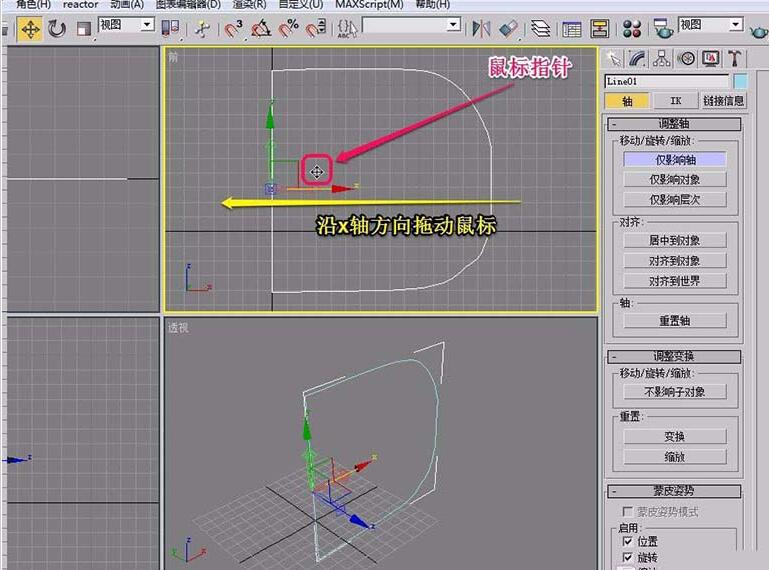Open the Layer Manager icon

click(x=540, y=29)
